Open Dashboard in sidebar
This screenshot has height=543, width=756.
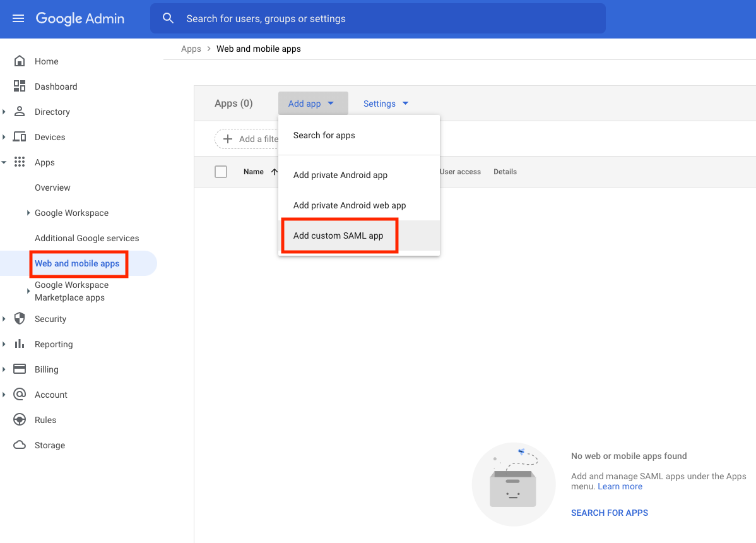coord(56,87)
